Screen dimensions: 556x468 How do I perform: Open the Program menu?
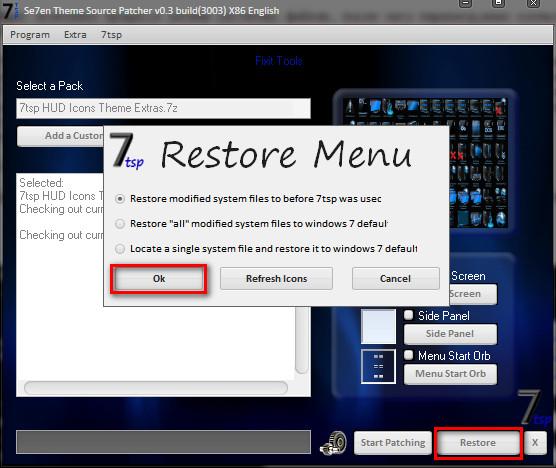point(30,35)
